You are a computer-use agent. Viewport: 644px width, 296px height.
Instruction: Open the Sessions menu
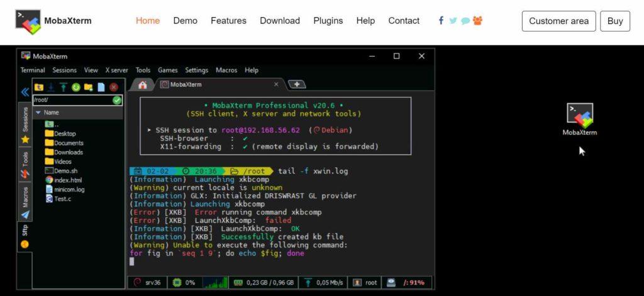coord(65,71)
